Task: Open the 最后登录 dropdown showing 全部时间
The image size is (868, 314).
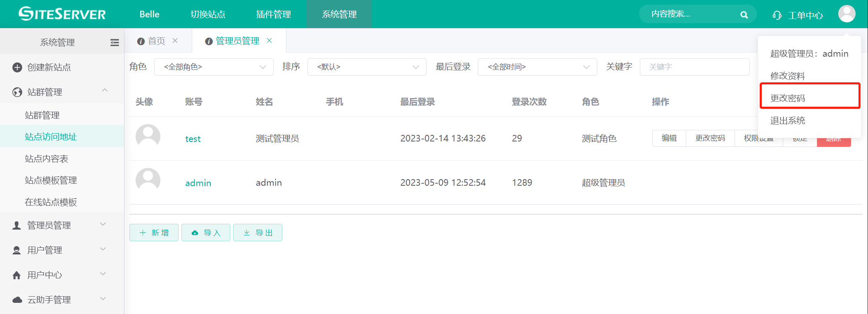Action: click(537, 67)
